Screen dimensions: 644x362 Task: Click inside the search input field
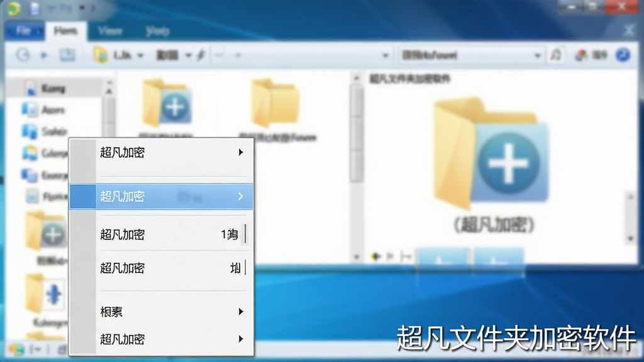[466, 55]
